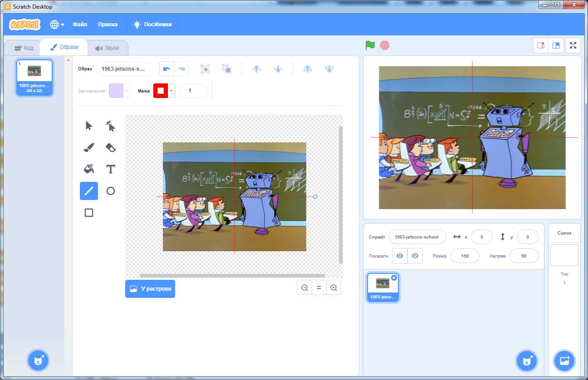Screen dimensions: 588x380
Task: Enter full screen stage mode
Action: (x=573, y=45)
